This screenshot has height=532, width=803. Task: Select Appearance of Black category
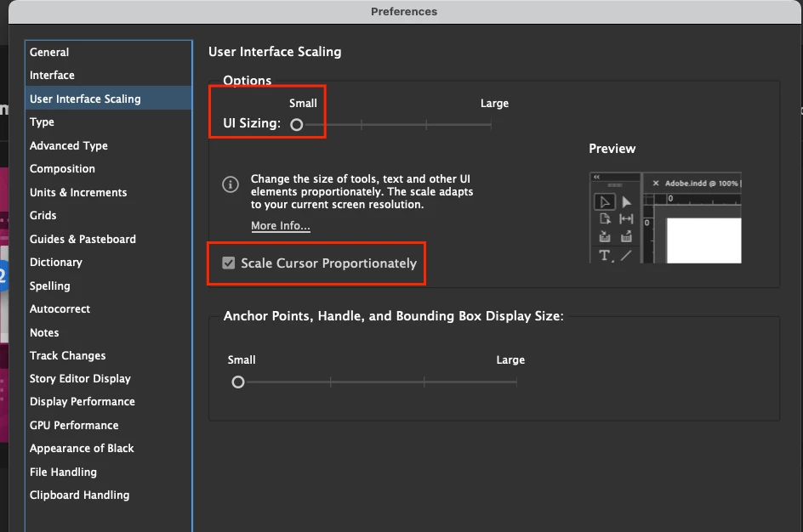pos(82,448)
